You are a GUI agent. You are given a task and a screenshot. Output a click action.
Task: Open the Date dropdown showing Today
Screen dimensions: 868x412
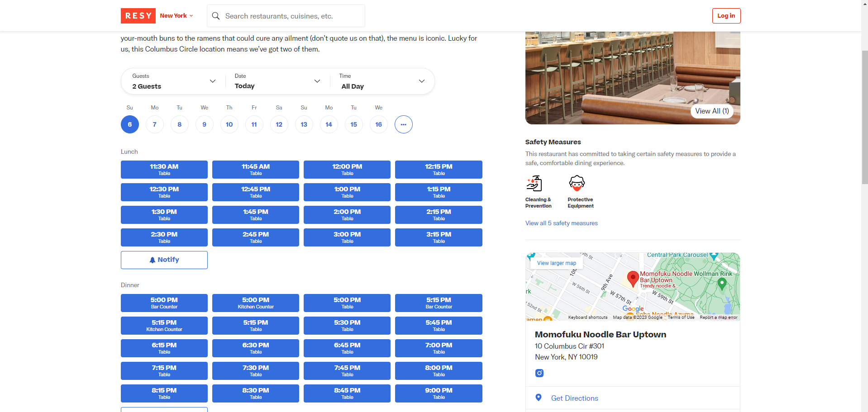pyautogui.click(x=277, y=81)
